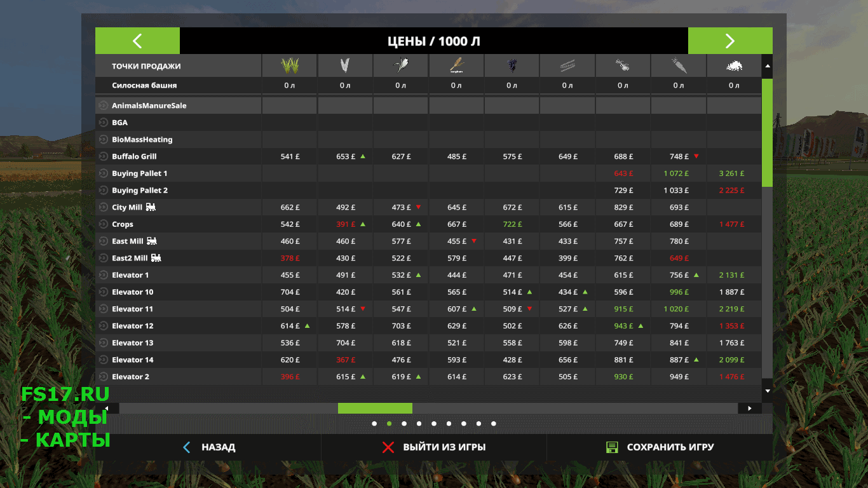Click the green 943 £ price cell
This screenshot has height=488, width=868.
623,326
